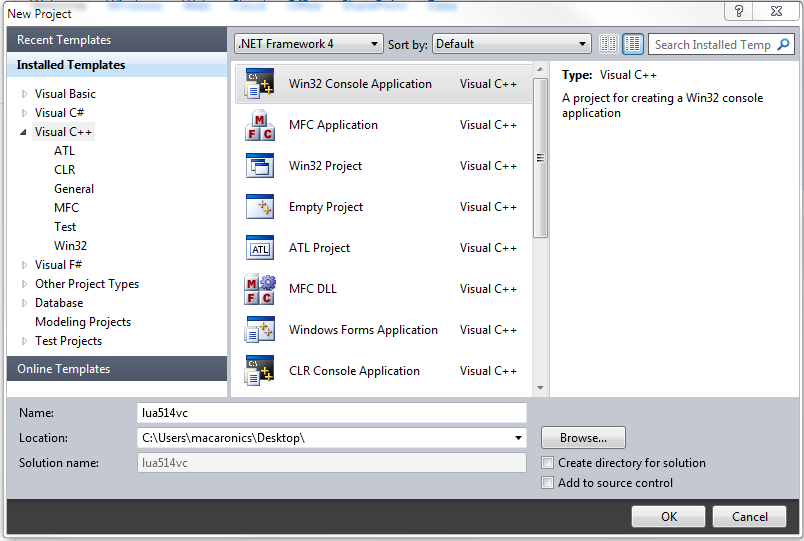Click the MFC Application template name
This screenshot has height=541, width=804.
[333, 125]
